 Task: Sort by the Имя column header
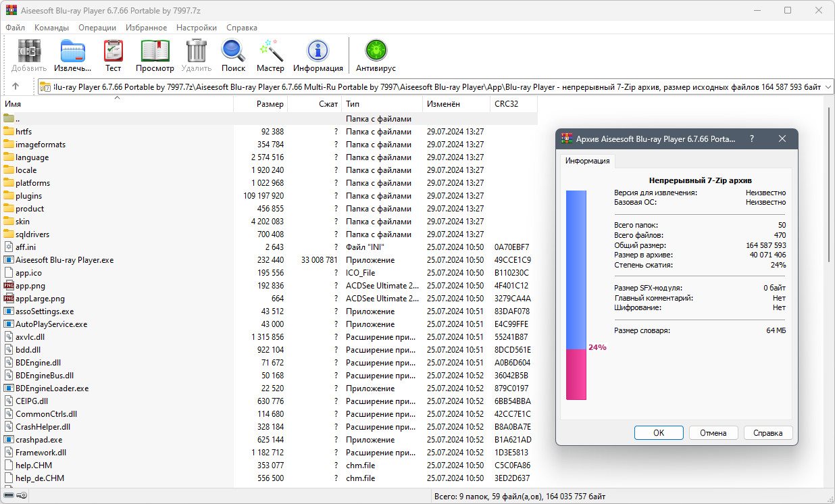13,104
